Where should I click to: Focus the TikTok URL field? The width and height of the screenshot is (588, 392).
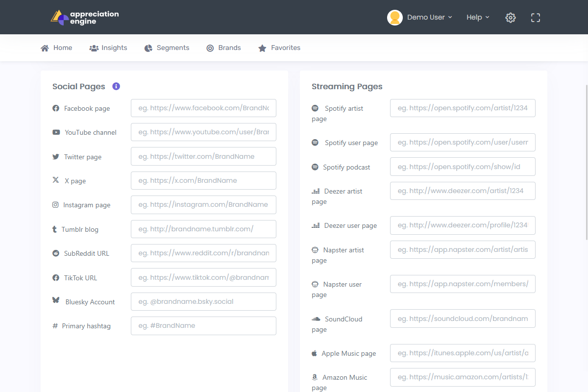[x=203, y=277]
